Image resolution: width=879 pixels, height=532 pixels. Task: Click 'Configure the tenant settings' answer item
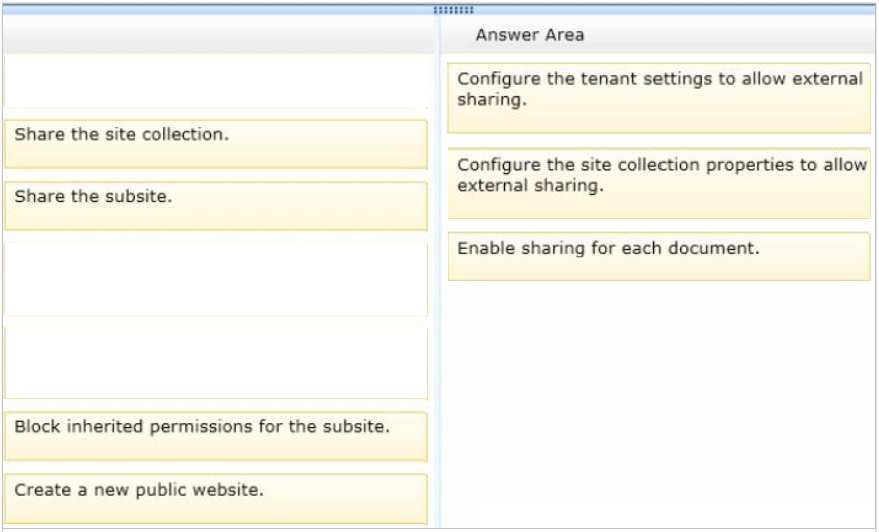pyautogui.click(x=659, y=98)
